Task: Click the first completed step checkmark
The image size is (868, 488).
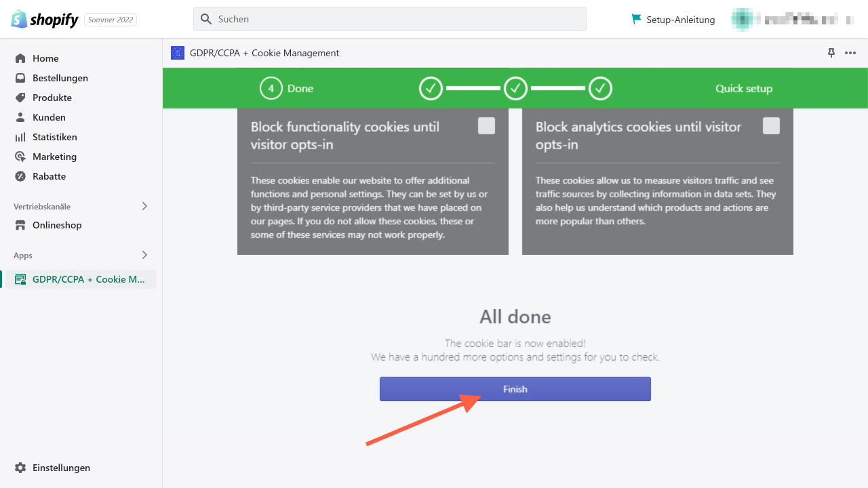Action: tap(431, 88)
